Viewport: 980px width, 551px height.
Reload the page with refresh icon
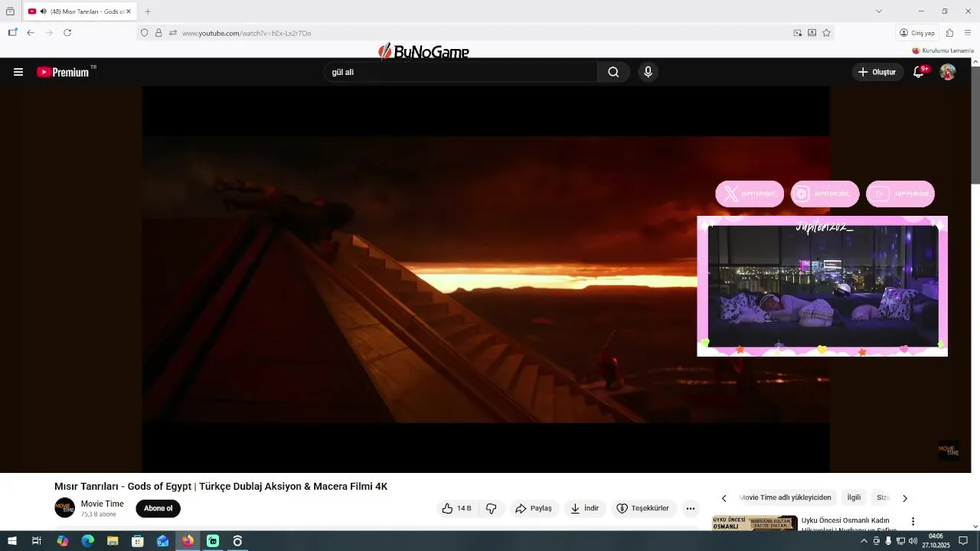tap(67, 33)
